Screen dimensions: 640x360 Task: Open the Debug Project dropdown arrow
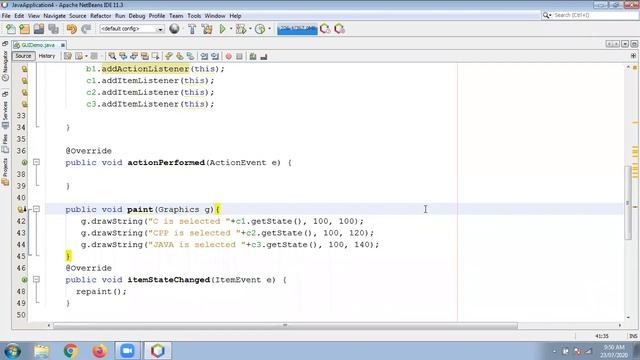click(250, 29)
